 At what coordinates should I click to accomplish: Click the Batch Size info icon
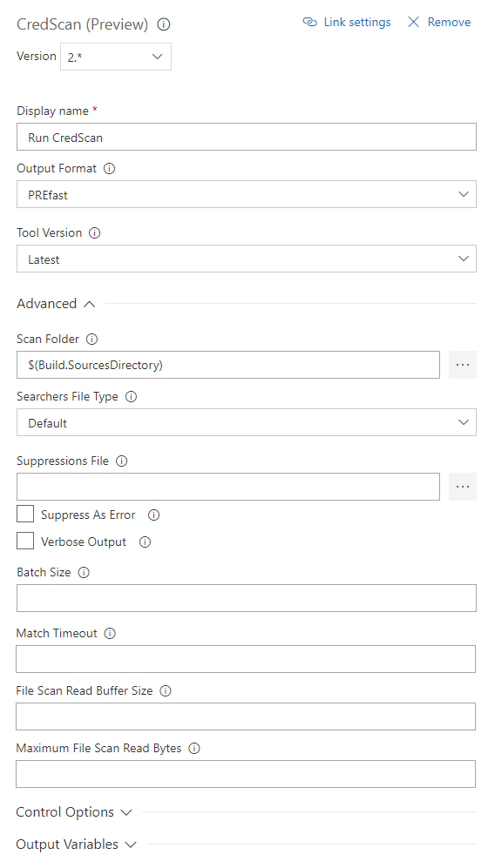84,572
